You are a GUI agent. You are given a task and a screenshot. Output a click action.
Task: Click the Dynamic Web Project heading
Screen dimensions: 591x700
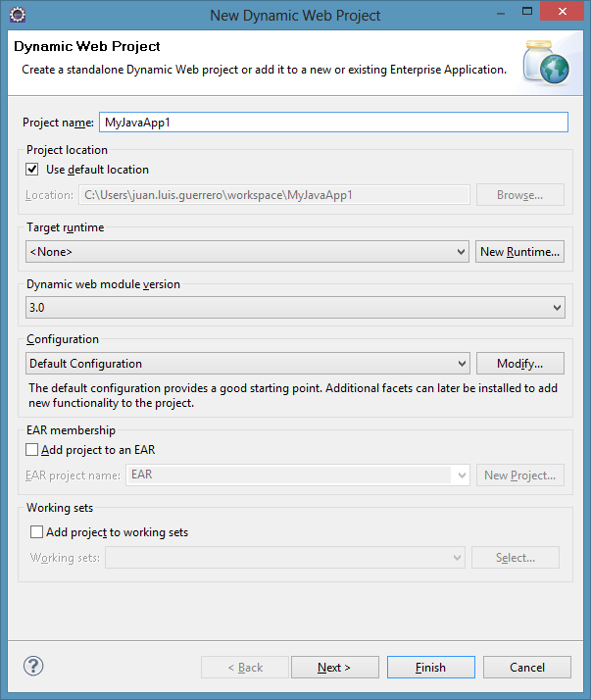(87, 47)
